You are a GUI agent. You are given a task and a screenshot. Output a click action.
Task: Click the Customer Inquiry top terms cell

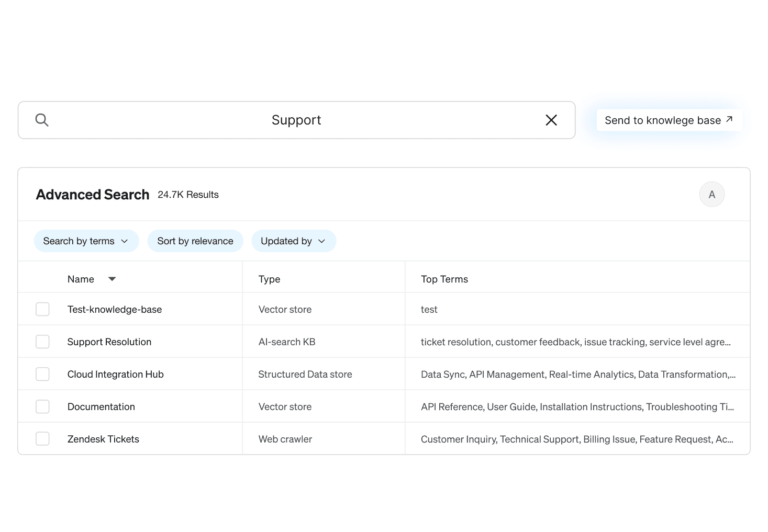pos(577,439)
